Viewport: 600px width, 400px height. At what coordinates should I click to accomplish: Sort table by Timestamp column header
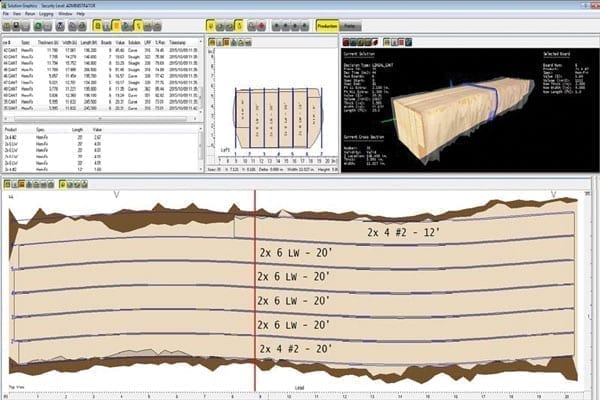(178, 42)
